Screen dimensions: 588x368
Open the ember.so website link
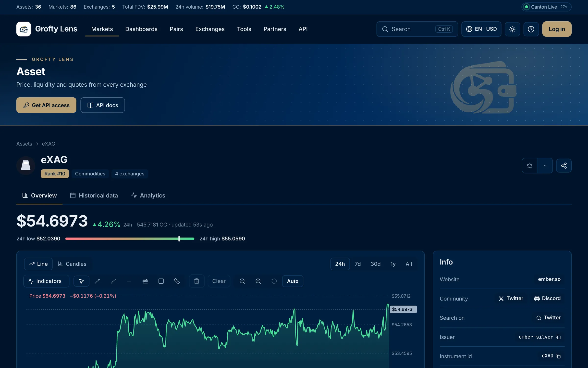(549, 279)
